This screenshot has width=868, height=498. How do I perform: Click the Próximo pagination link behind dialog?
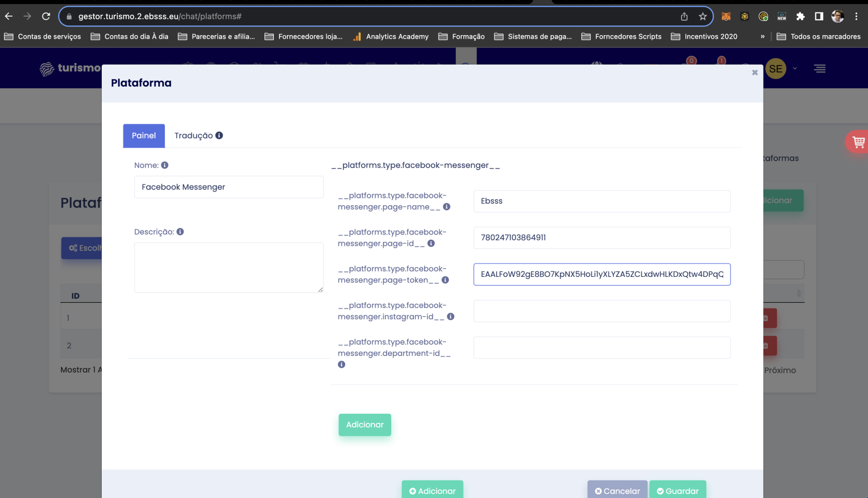coord(780,370)
